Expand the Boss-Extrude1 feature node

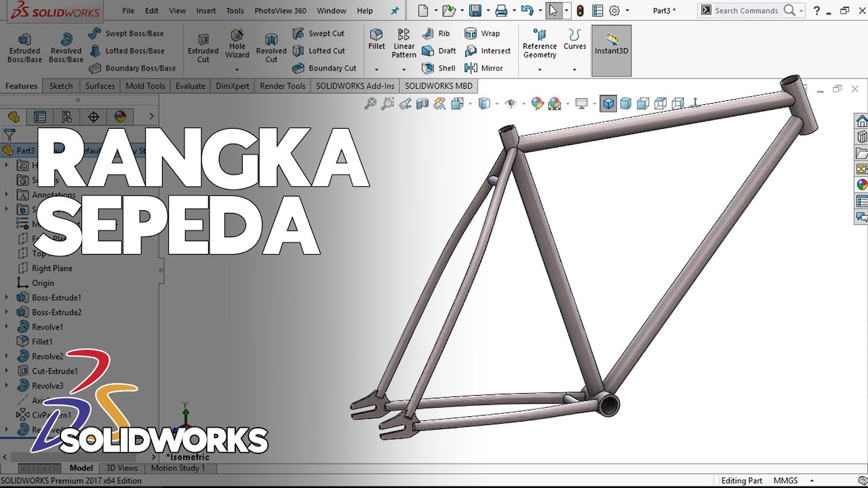7,298
